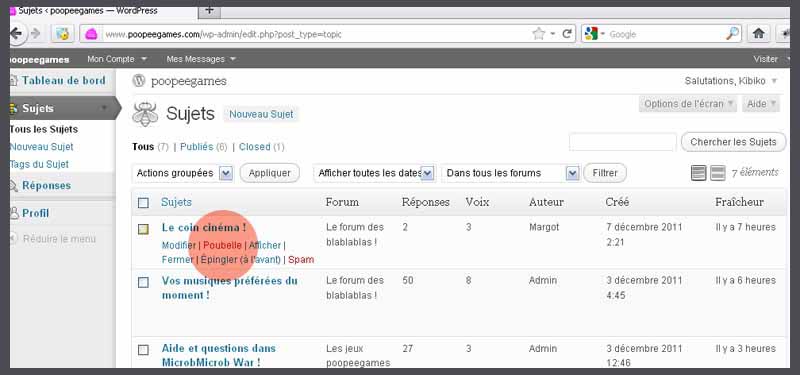Click the WordPress logo beside poopeegames
The height and width of the screenshot is (375, 800).
coord(139,81)
